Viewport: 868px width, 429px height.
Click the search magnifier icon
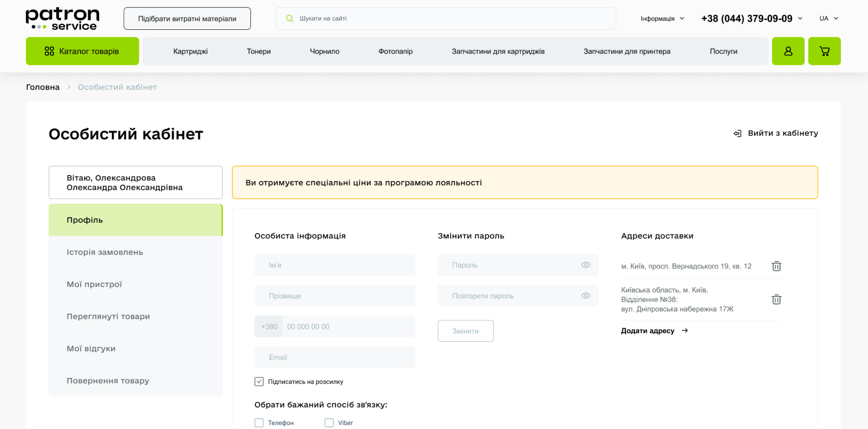pyautogui.click(x=290, y=19)
